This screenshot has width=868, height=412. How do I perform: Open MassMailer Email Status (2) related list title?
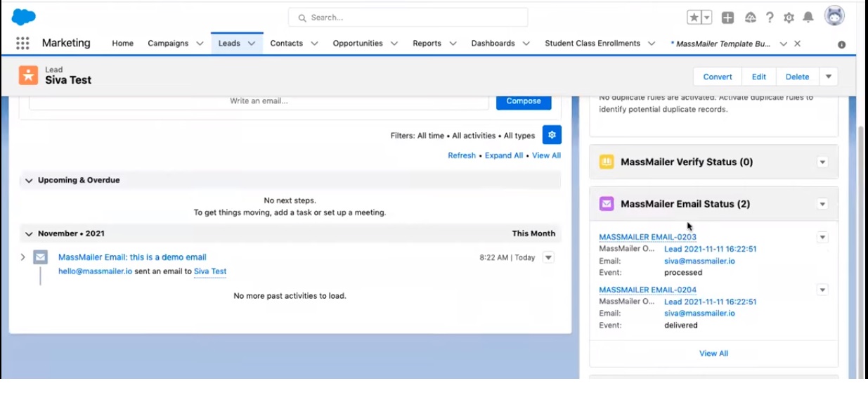coord(685,204)
